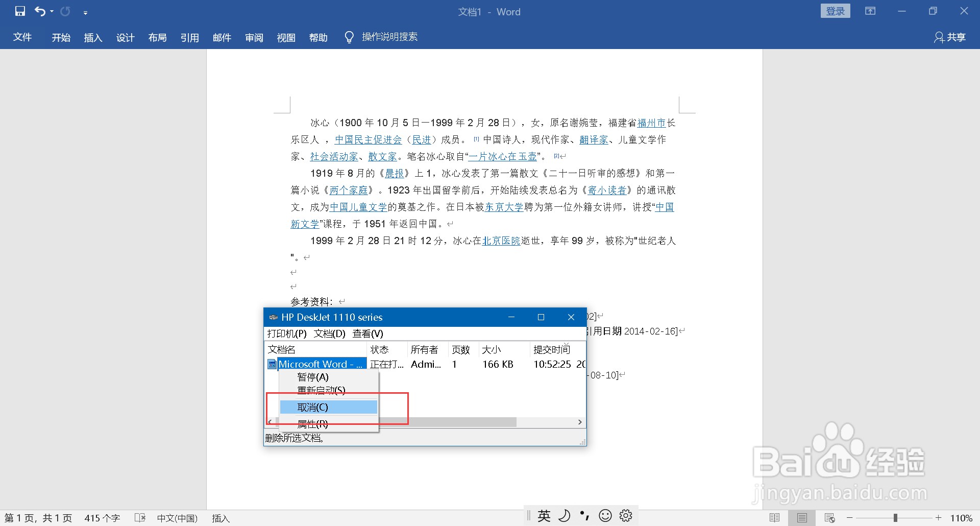Click the Undo arrow icon
Screen dimensions: 980x526
(40, 11)
